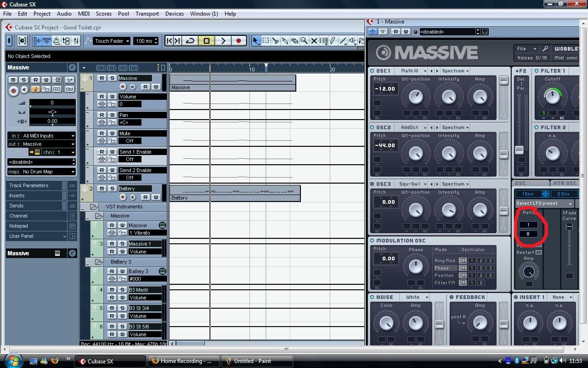Open the Massive preset search magnifier
588x368 pixels.
point(545,49)
